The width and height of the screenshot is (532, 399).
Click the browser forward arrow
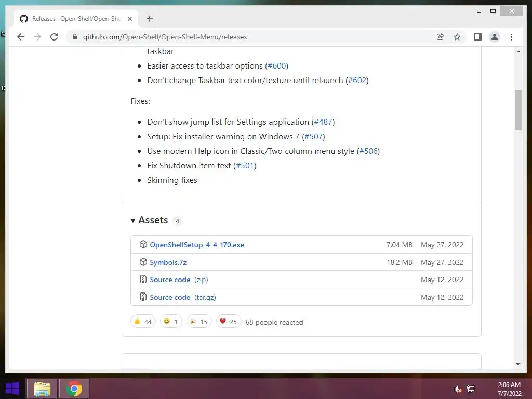coord(37,37)
